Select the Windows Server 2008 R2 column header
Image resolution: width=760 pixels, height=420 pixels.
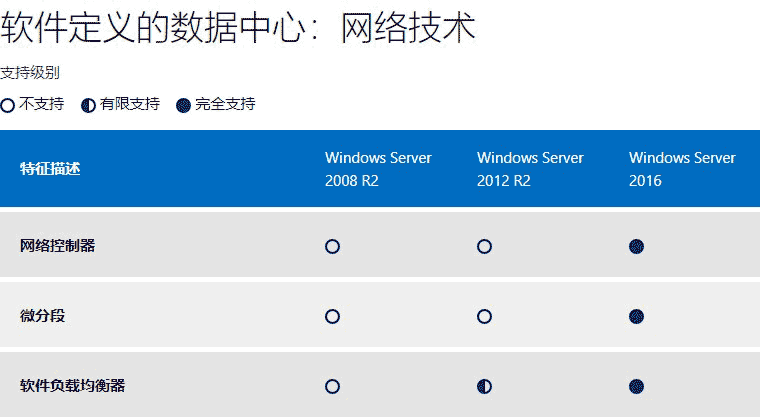coord(378,170)
